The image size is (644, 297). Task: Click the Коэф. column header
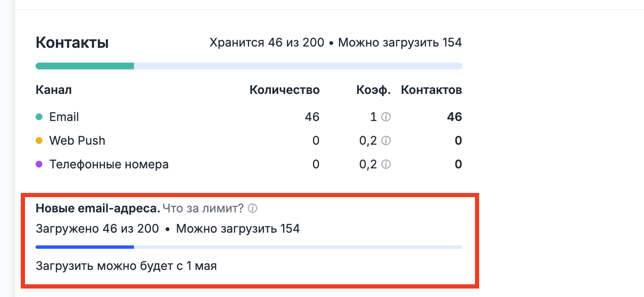[x=373, y=90]
